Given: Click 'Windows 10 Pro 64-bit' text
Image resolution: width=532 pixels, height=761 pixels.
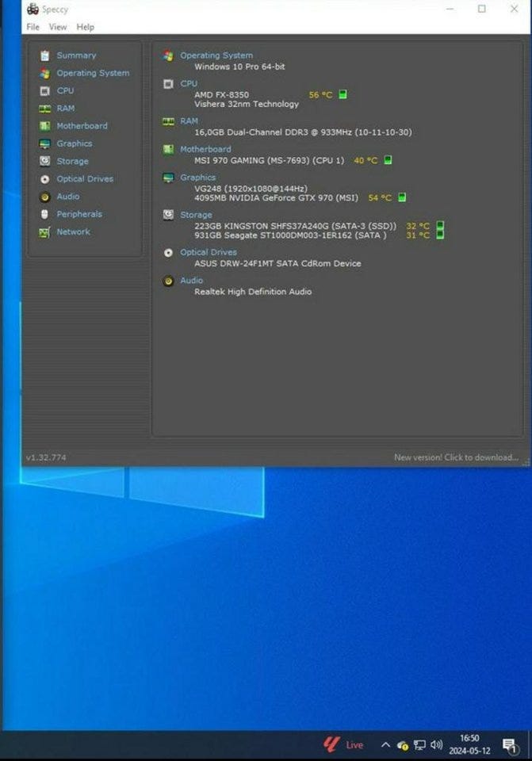Looking at the screenshot, I should [x=239, y=67].
